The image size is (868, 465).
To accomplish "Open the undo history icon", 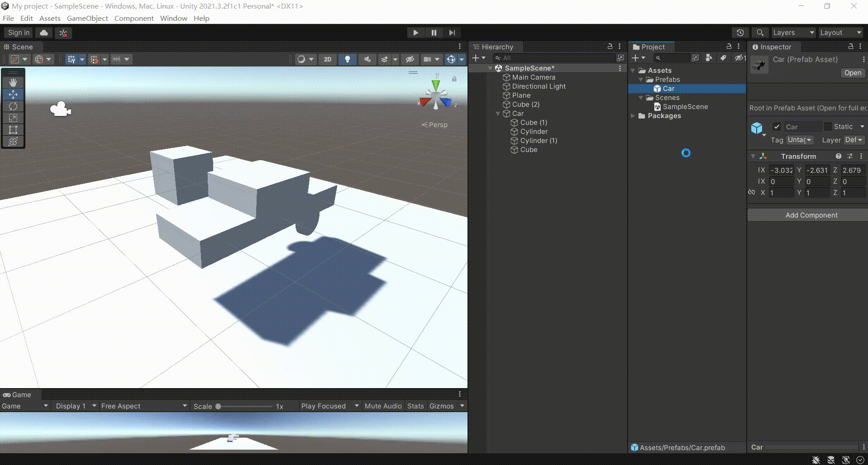I will pyautogui.click(x=740, y=33).
